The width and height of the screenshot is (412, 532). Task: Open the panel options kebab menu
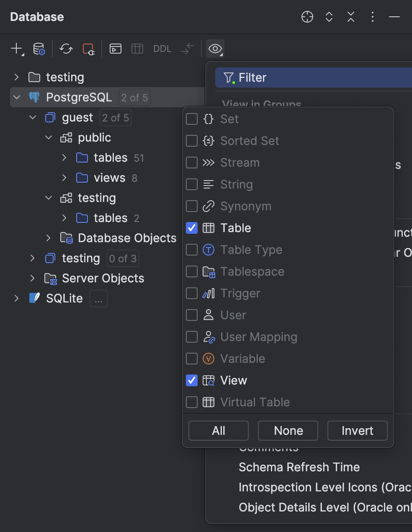click(x=373, y=17)
